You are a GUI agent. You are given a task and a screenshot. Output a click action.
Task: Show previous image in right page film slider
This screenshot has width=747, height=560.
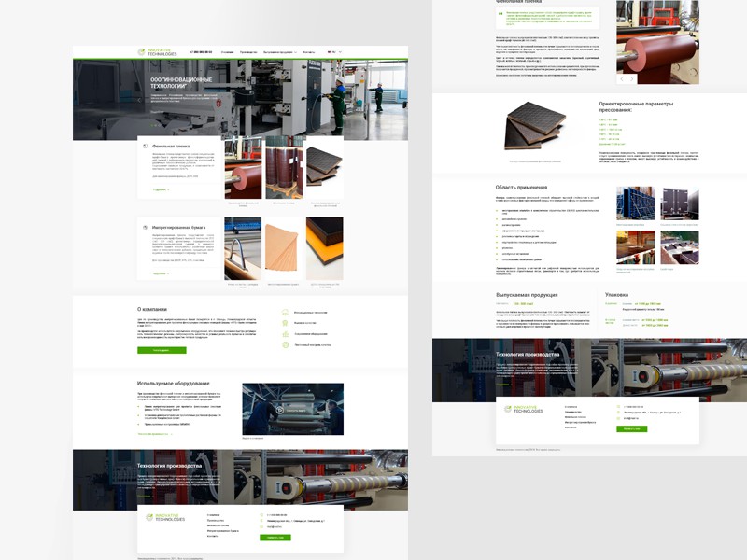(622, 79)
